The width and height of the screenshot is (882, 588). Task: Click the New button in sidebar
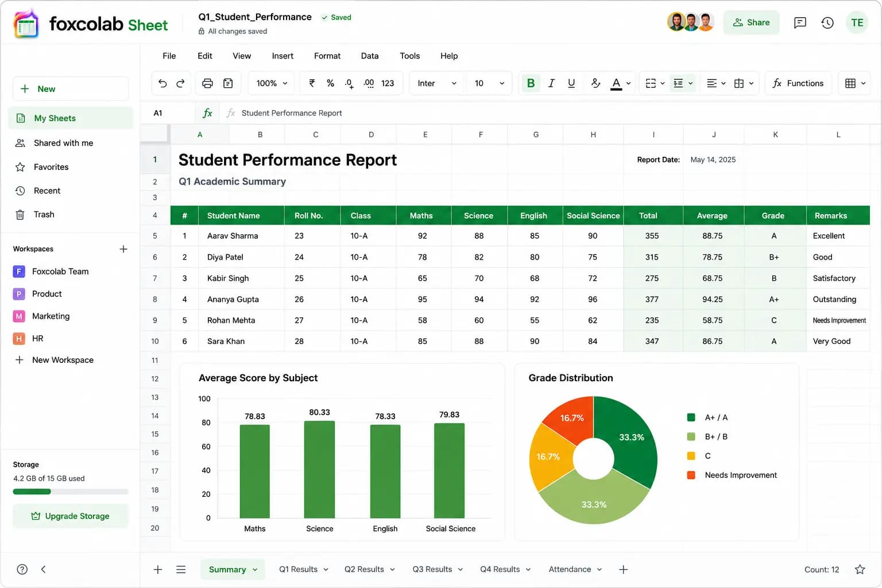pos(71,88)
